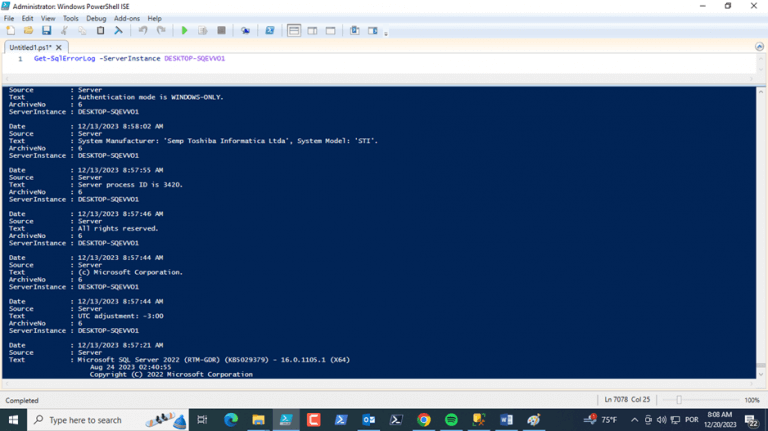
Task: Click the 'Ln 7078 Col 25' status entry
Action: (x=627, y=400)
